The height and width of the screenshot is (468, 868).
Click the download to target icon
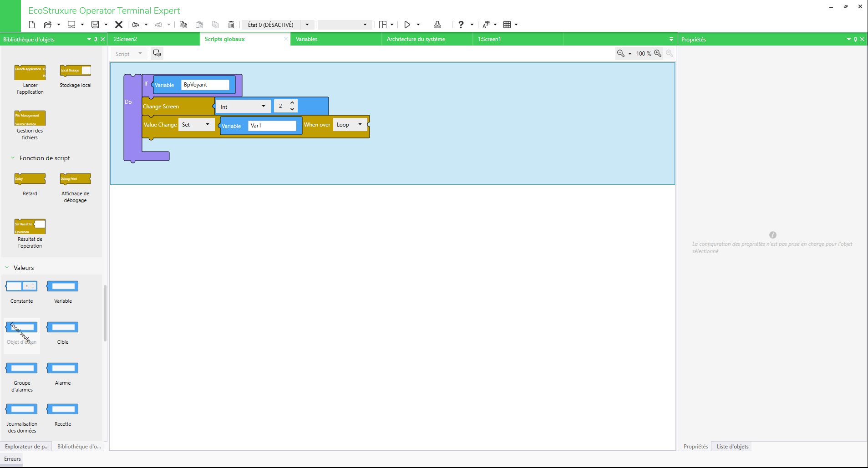(437, 25)
